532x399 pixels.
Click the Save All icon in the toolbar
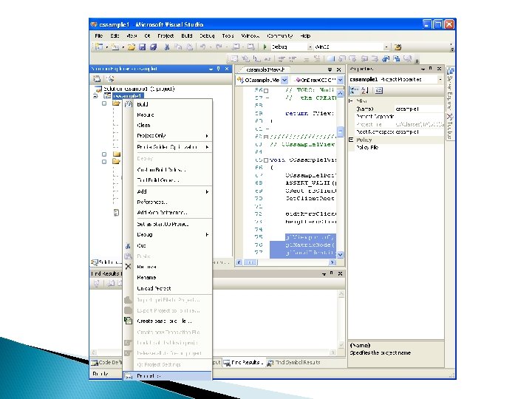pyautogui.click(x=154, y=47)
